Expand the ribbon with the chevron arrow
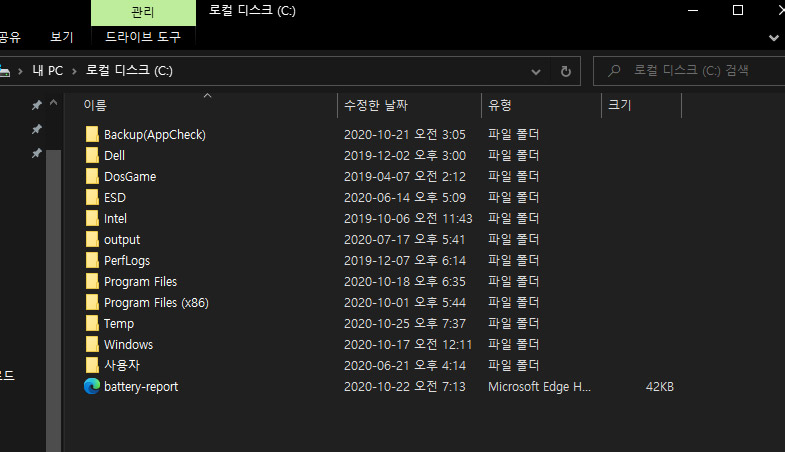Image resolution: width=785 pixels, height=452 pixels. coord(773,37)
